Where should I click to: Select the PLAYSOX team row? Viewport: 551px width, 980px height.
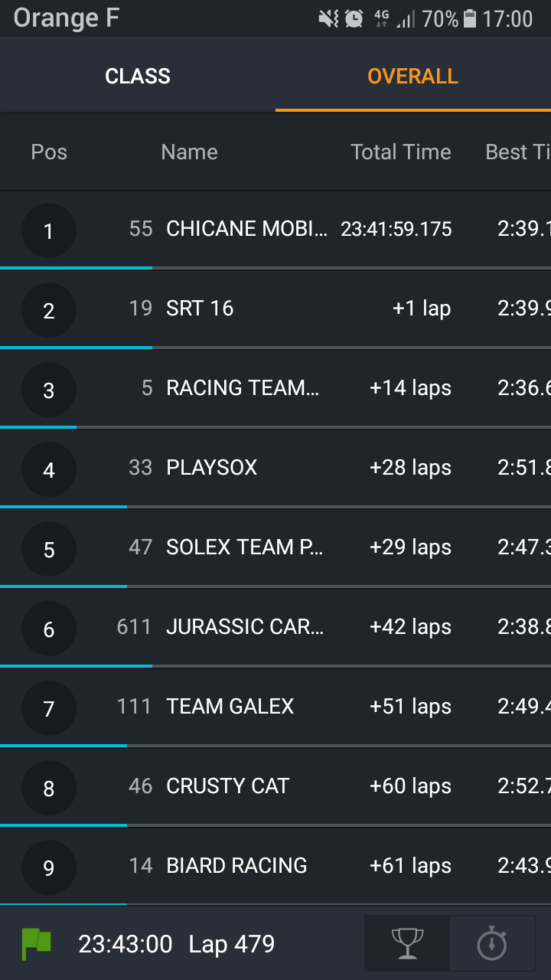(212, 468)
